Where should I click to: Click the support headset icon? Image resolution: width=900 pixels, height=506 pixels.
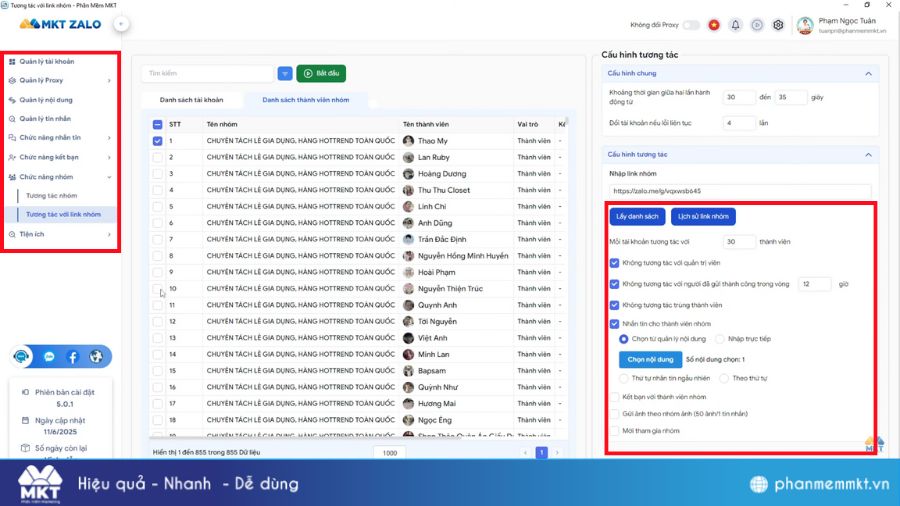pyautogui.click(x=22, y=356)
